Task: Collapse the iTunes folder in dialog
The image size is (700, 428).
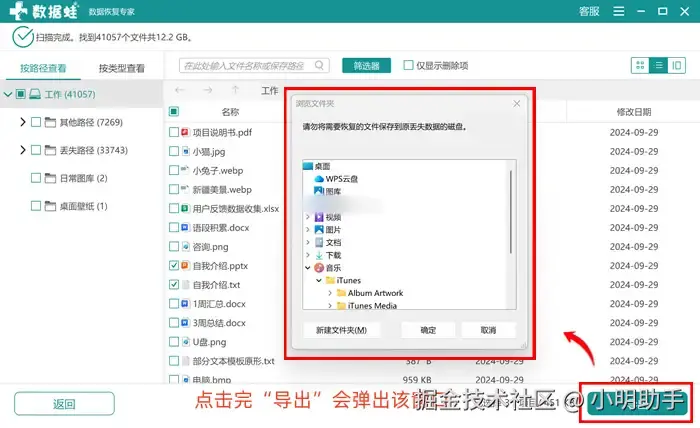Action: pos(319,281)
